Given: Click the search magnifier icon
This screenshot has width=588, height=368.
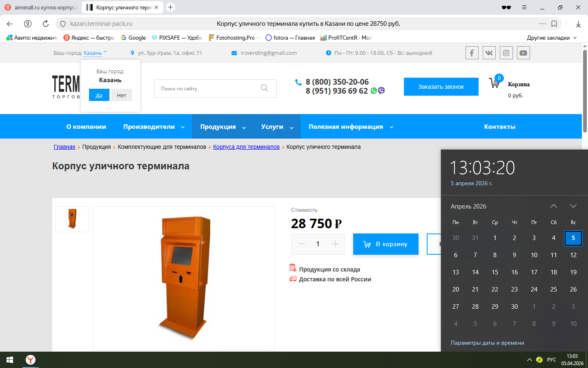Looking at the screenshot, I should click(265, 88).
